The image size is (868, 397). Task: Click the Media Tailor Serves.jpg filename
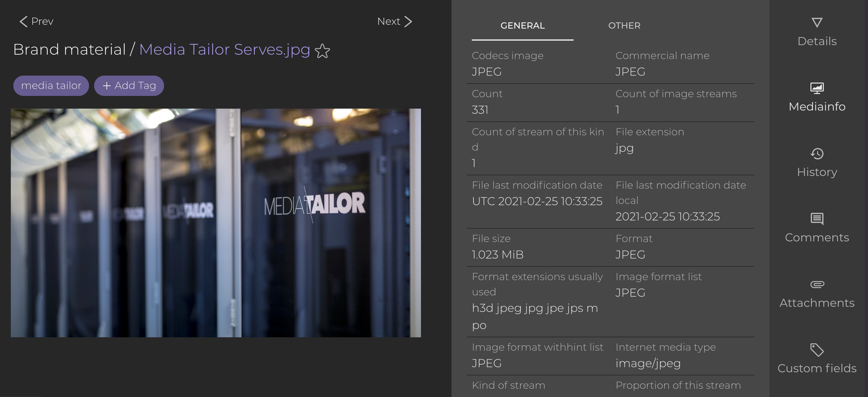pyautogui.click(x=224, y=50)
